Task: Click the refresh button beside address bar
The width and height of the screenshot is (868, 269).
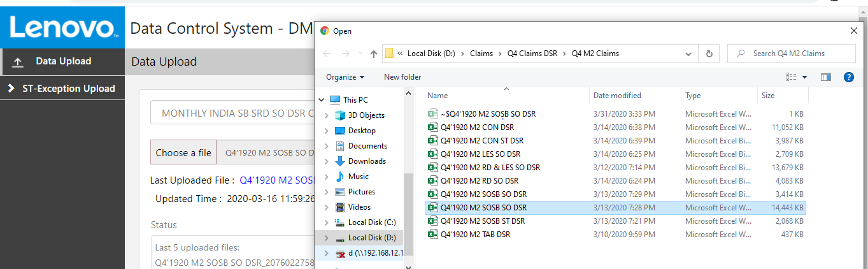Action: tap(708, 54)
